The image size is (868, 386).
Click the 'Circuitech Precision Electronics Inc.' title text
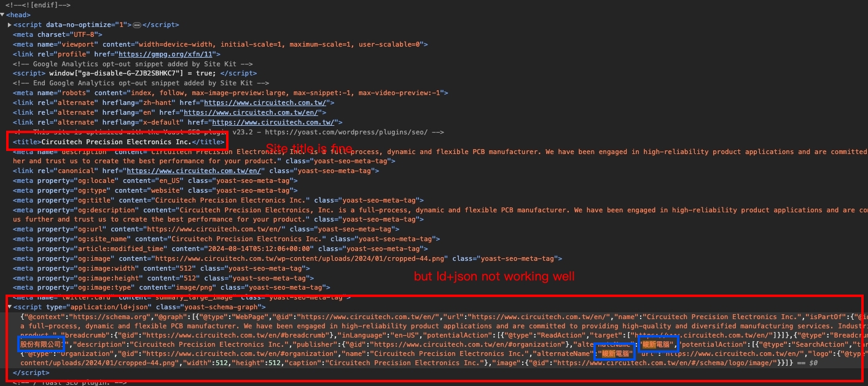(117, 142)
